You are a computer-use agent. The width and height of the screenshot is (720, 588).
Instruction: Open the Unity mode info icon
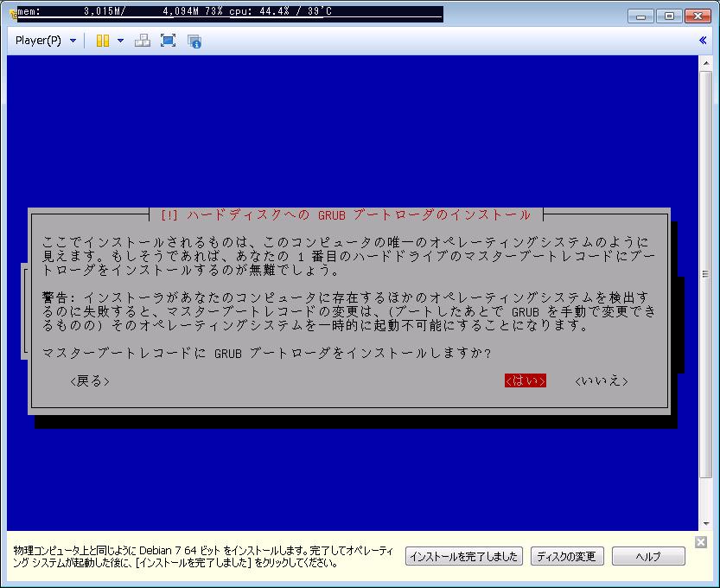point(194,41)
